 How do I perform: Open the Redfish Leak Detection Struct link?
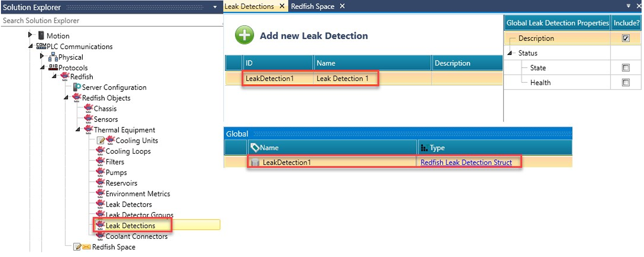[x=466, y=163]
